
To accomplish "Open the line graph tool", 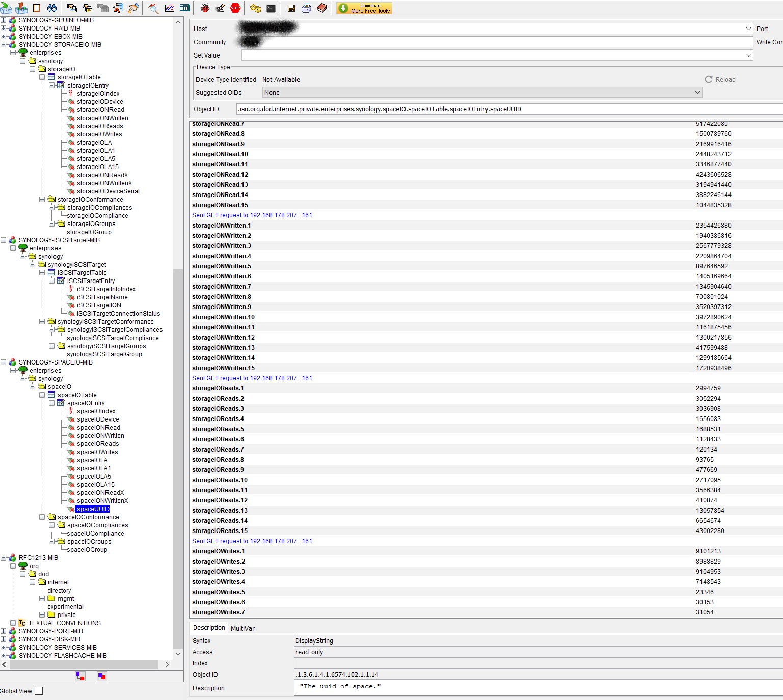I will tap(169, 8).
